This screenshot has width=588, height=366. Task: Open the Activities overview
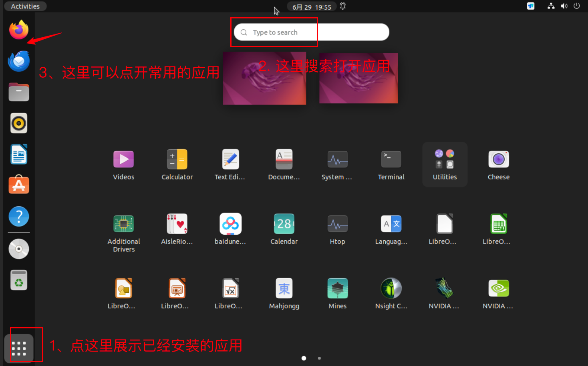point(25,6)
